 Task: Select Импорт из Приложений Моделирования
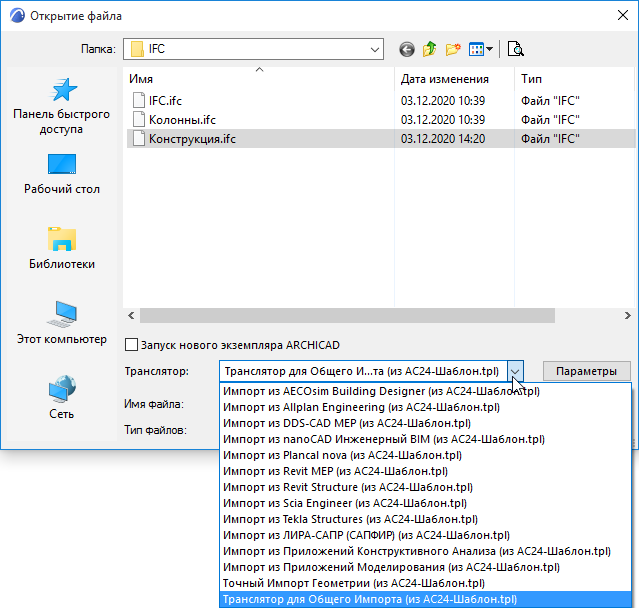tap(425, 567)
